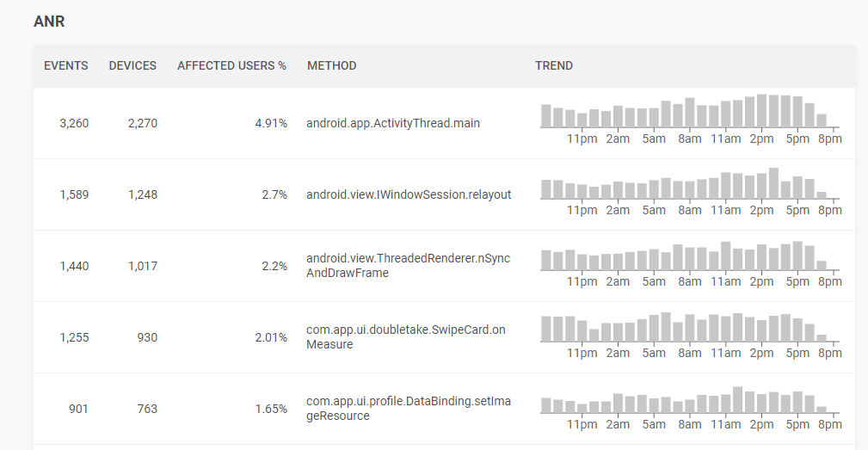Click the nSyncAndDrawFrame trend chart
Viewport: 868px width, 450px height.
point(690,262)
